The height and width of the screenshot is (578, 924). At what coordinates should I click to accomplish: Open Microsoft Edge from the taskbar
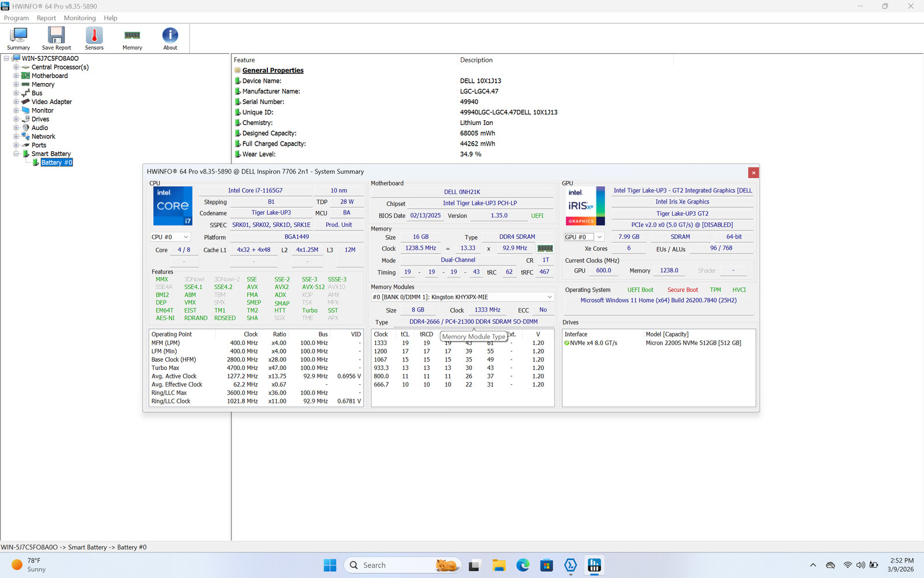[523, 565]
